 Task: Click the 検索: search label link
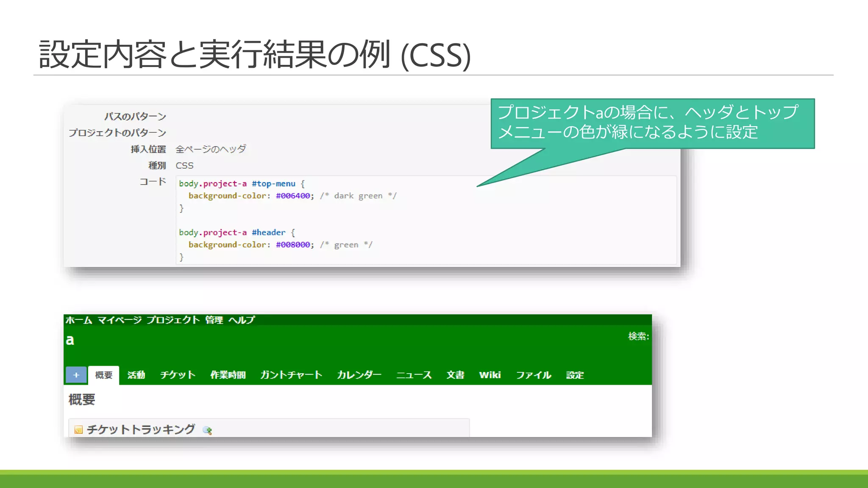638,336
